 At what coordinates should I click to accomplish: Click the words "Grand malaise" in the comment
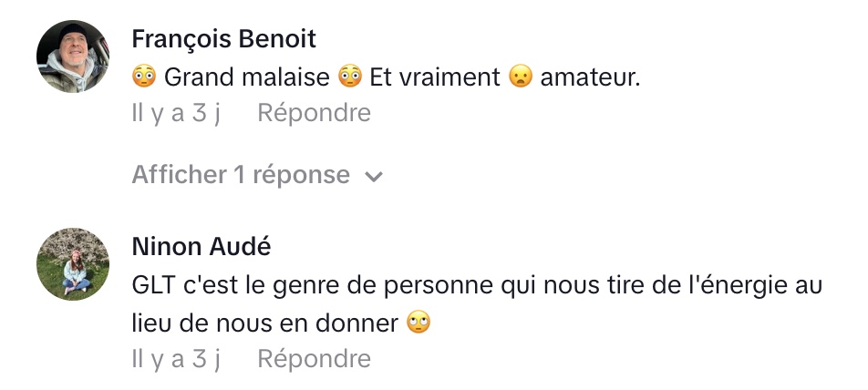[246, 77]
